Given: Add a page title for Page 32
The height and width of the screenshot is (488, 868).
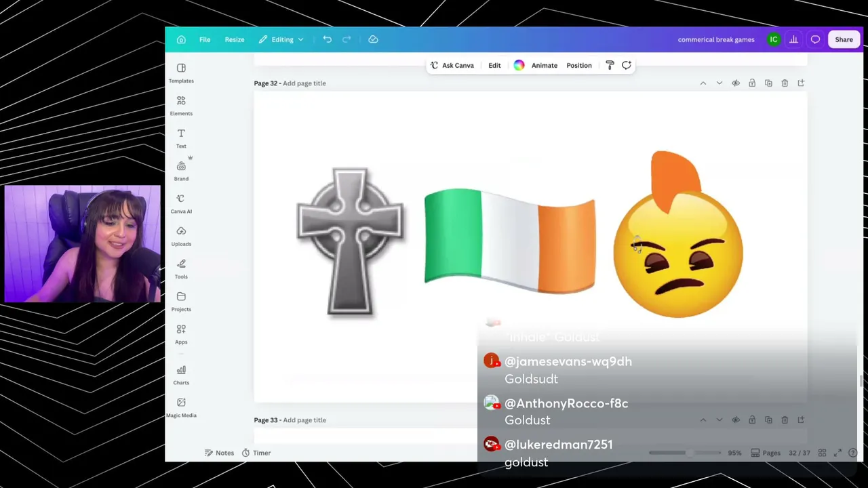Looking at the screenshot, I should point(304,83).
